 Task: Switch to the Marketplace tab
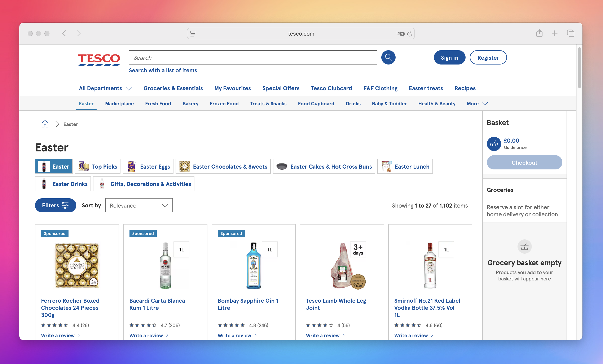(119, 103)
